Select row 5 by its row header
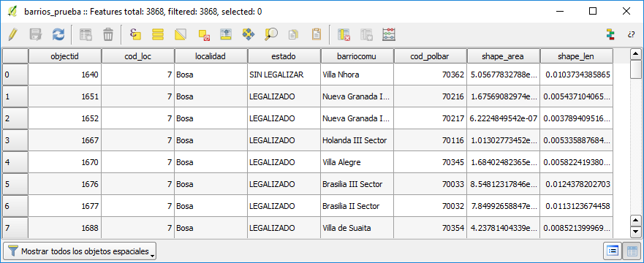This screenshot has width=644, height=263. point(15,184)
